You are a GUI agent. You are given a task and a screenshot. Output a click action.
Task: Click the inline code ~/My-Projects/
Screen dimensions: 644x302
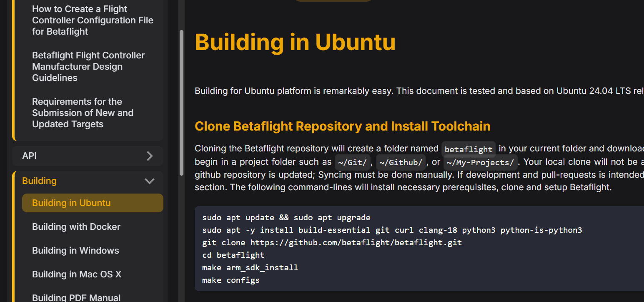481,162
